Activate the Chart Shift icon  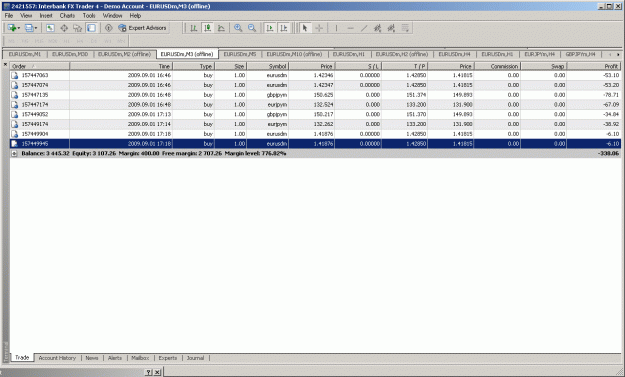[x=283, y=28]
